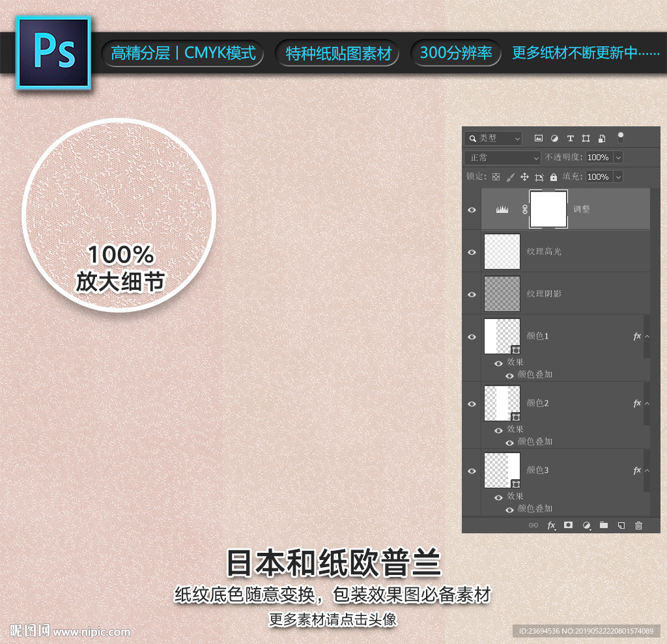Click the 300分辨率 badge
This screenshot has width=667, height=644.
click(x=456, y=53)
